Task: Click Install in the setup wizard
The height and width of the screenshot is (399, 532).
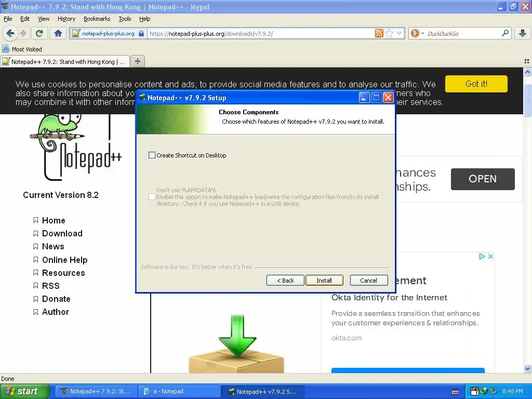Action: 324,280
